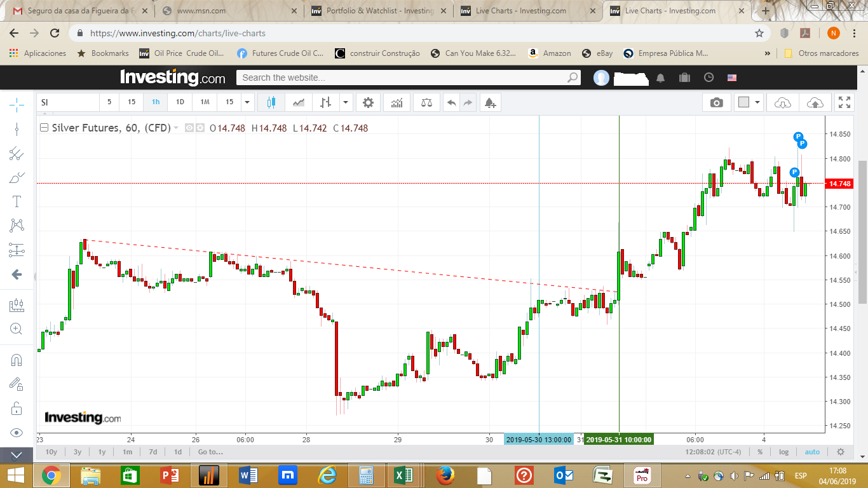Switch to Portfolio & Watchlist tab
The image size is (868, 488).
coord(379,10)
